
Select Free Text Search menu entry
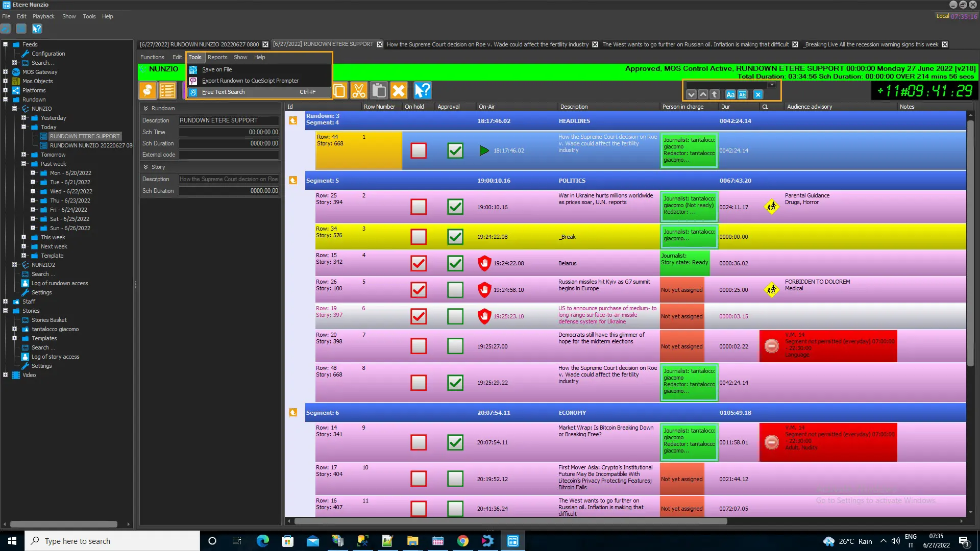223,92
